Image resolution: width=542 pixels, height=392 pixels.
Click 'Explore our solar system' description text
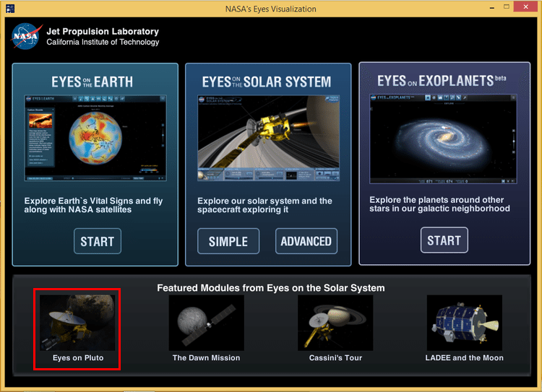pos(264,205)
